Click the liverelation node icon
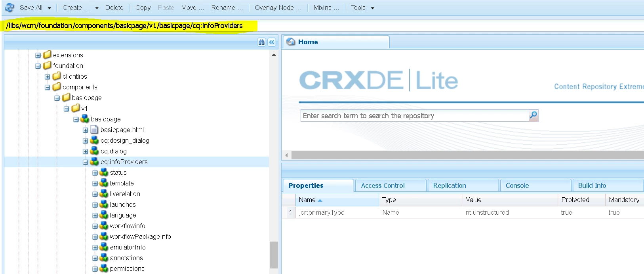 coord(104,193)
